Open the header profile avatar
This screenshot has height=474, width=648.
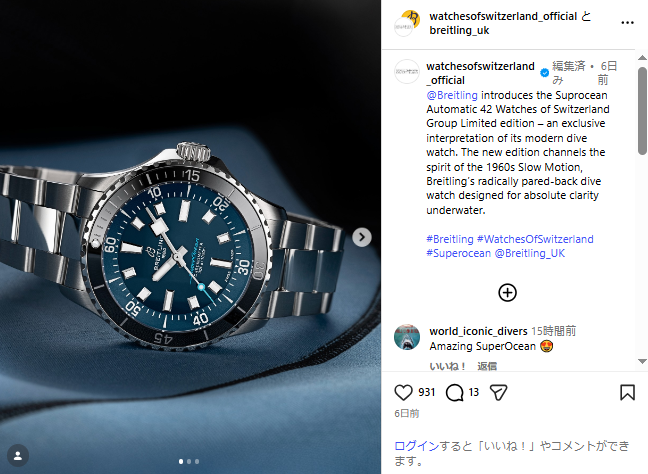[x=407, y=24]
